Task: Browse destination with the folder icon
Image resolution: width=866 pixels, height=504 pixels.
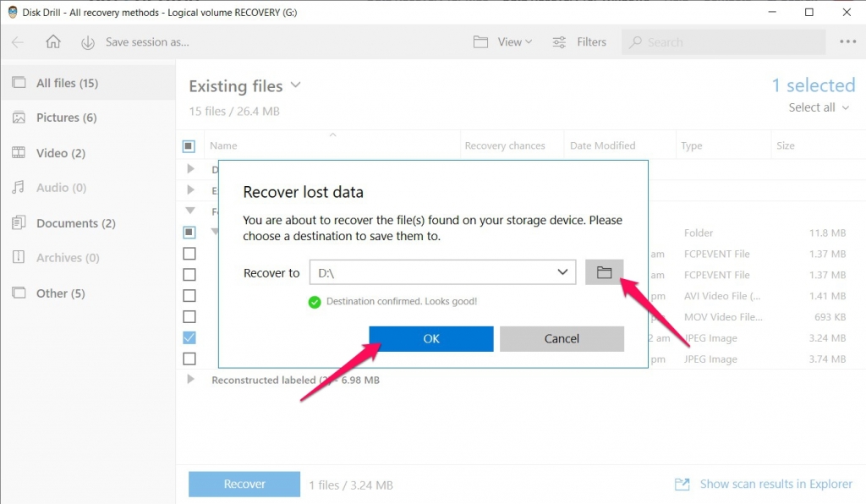Action: [604, 271]
